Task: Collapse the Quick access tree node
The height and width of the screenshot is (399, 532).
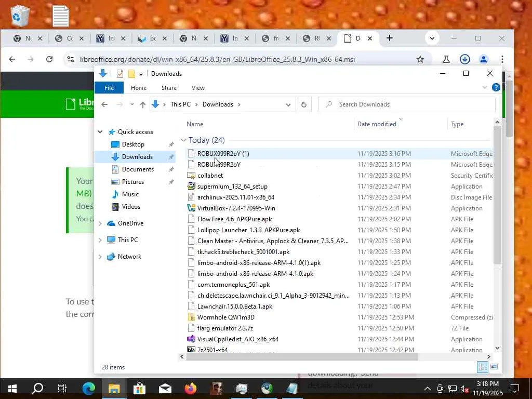Action: [100, 131]
